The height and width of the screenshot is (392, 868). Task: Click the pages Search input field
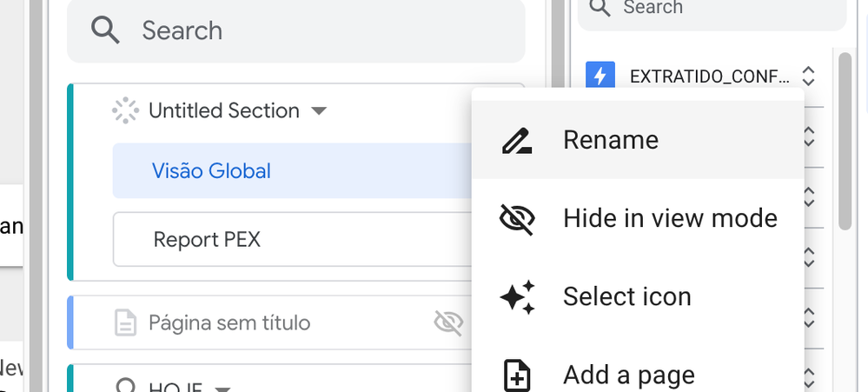(x=295, y=30)
